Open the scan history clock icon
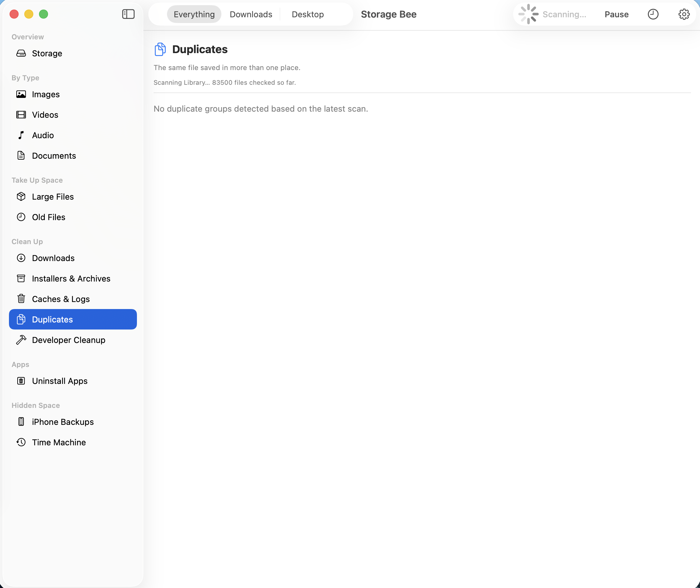The image size is (700, 588). coord(653,14)
